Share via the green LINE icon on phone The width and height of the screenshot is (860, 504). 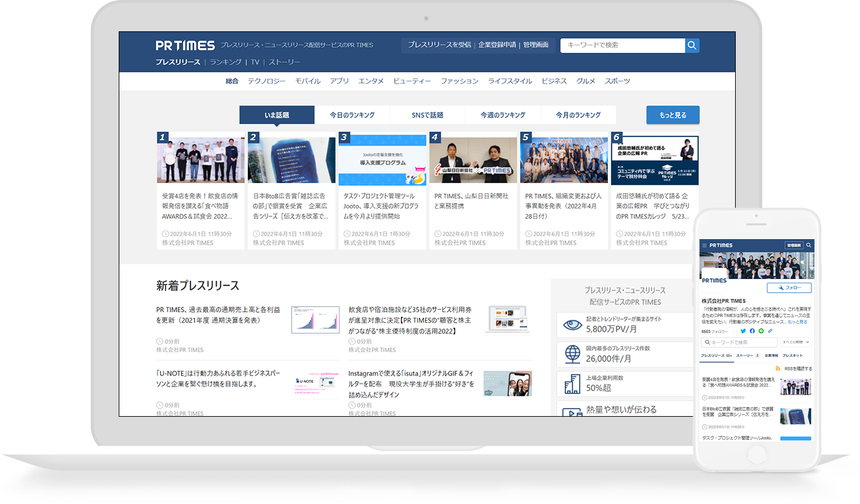click(761, 331)
